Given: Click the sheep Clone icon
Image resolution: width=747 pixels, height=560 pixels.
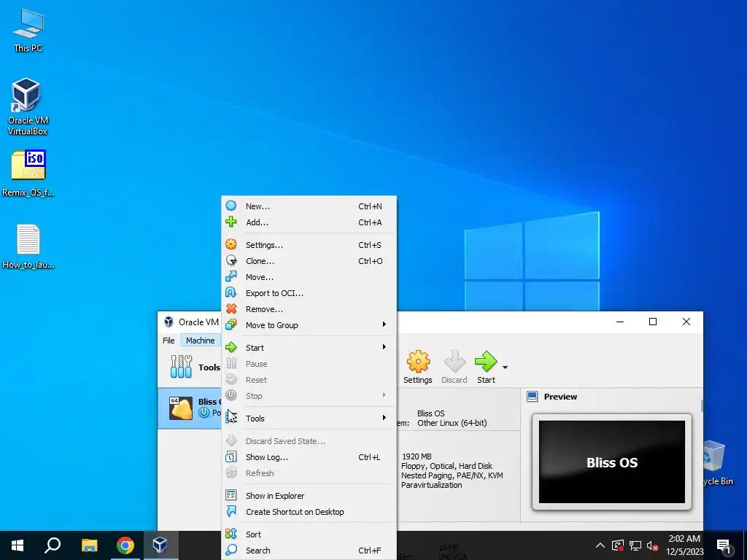Looking at the screenshot, I should coord(231,260).
